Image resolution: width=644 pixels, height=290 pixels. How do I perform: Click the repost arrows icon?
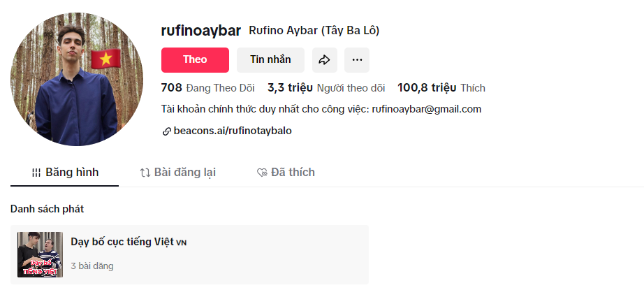tap(145, 173)
